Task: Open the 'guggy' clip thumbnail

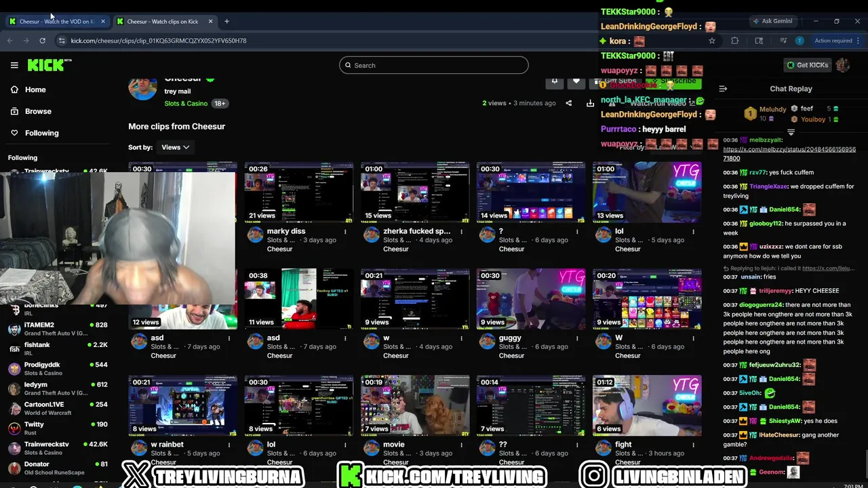Action: [530, 298]
